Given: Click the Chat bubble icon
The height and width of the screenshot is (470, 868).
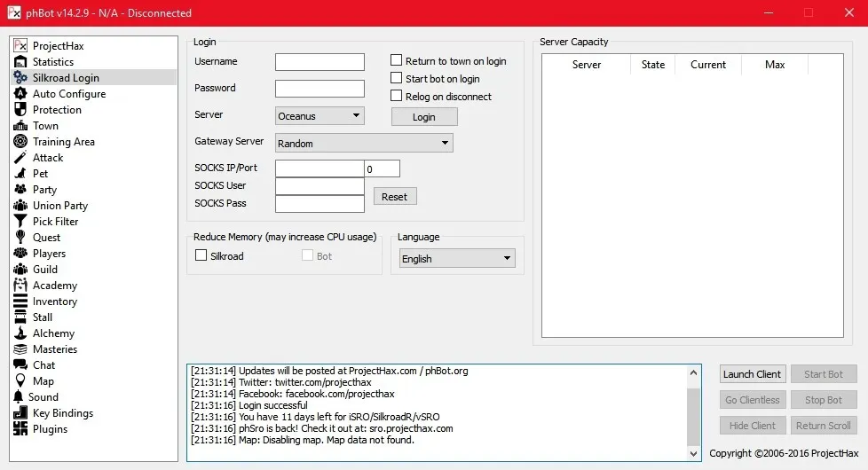Looking at the screenshot, I should coord(20,365).
